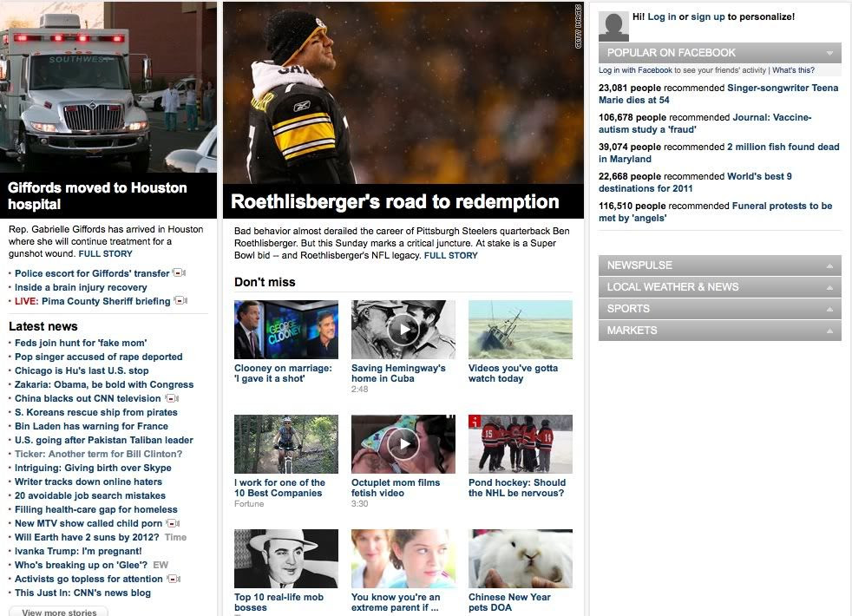Click the View more stories button
The width and height of the screenshot is (852, 616).
(59, 611)
